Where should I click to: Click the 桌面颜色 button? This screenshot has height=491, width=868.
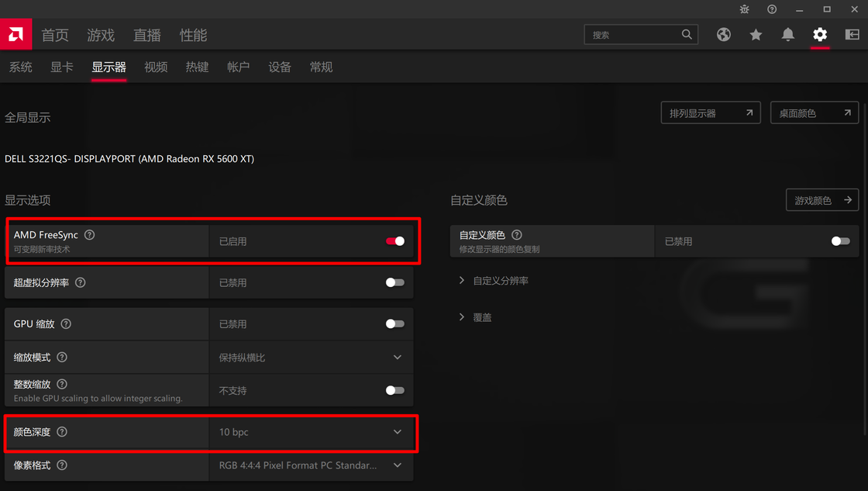coord(815,112)
